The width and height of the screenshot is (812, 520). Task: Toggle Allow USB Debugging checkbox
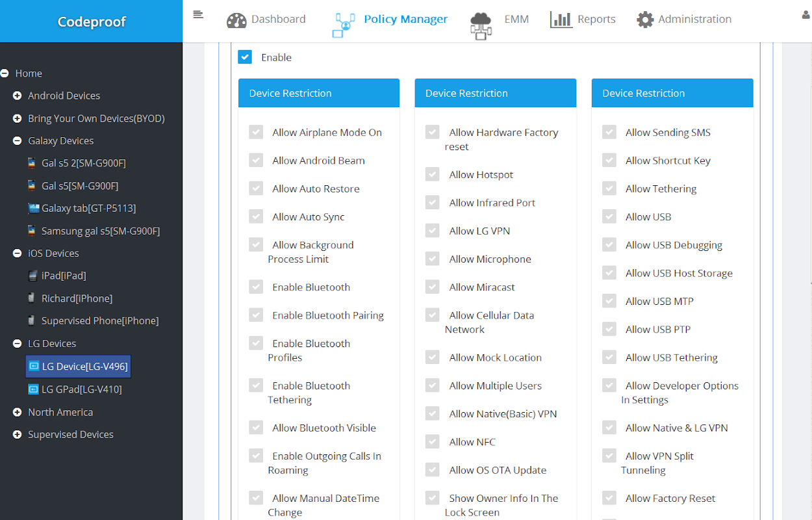[609, 244]
